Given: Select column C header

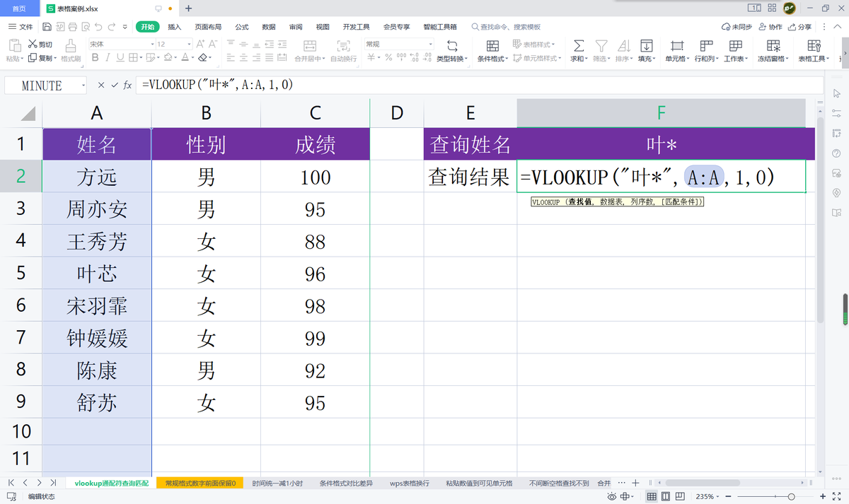Looking at the screenshot, I should [x=316, y=112].
